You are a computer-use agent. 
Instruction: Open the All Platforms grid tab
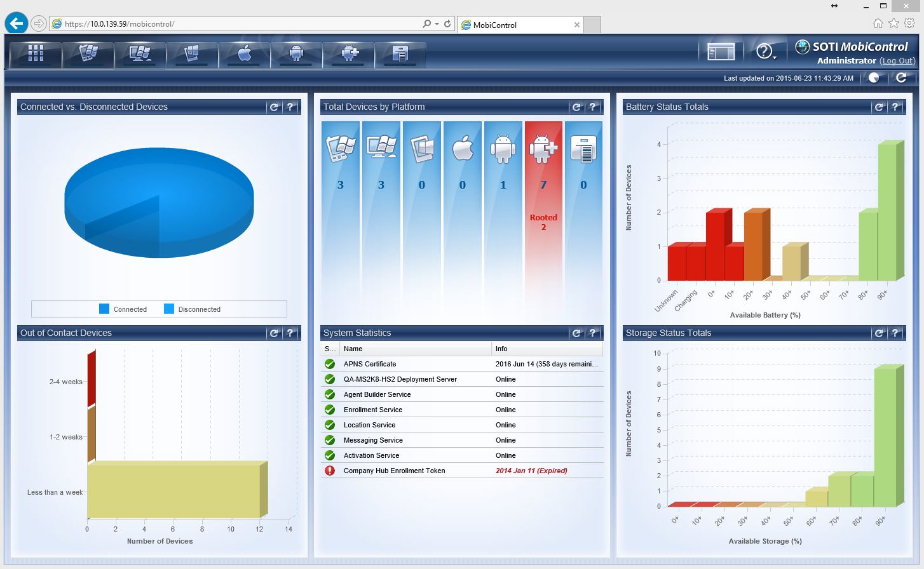point(36,54)
